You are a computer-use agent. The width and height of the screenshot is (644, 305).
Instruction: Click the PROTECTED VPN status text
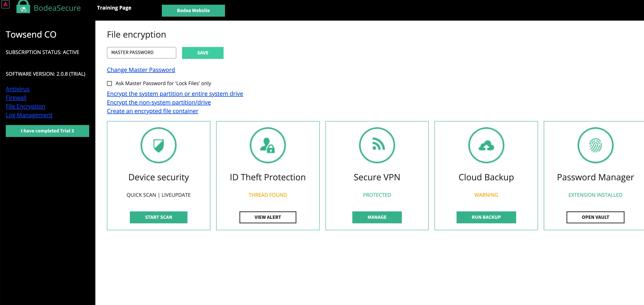[377, 195]
